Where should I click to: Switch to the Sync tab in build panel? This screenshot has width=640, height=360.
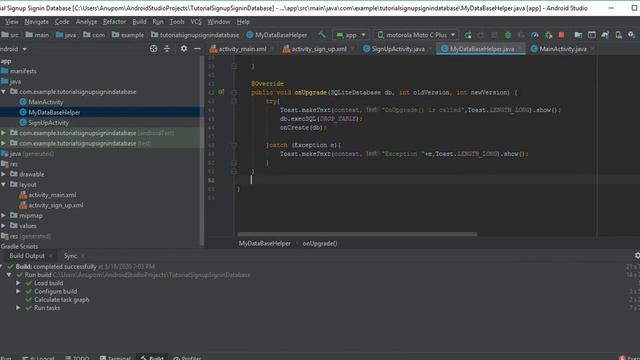coord(70,256)
